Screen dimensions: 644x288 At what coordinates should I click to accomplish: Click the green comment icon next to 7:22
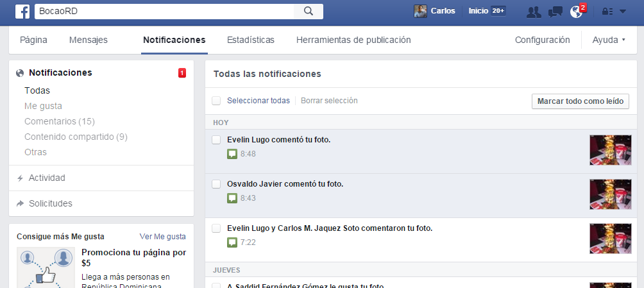[x=232, y=242]
